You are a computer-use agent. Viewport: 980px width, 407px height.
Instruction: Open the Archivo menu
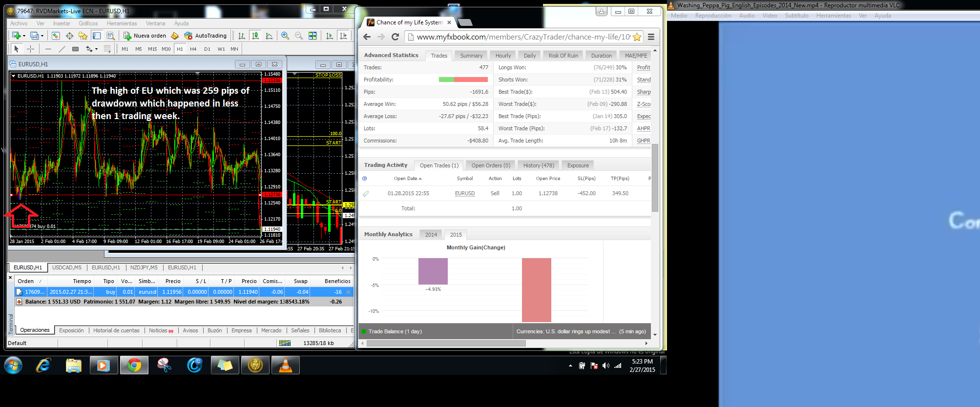(19, 23)
